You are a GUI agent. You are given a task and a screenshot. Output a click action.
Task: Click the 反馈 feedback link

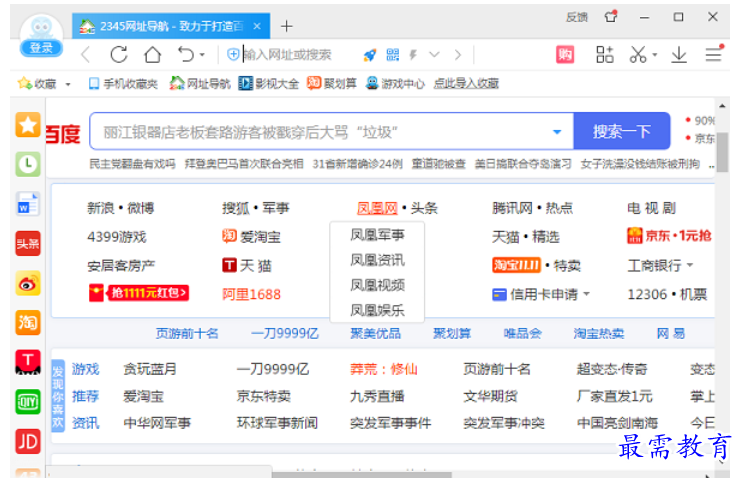coord(577,17)
